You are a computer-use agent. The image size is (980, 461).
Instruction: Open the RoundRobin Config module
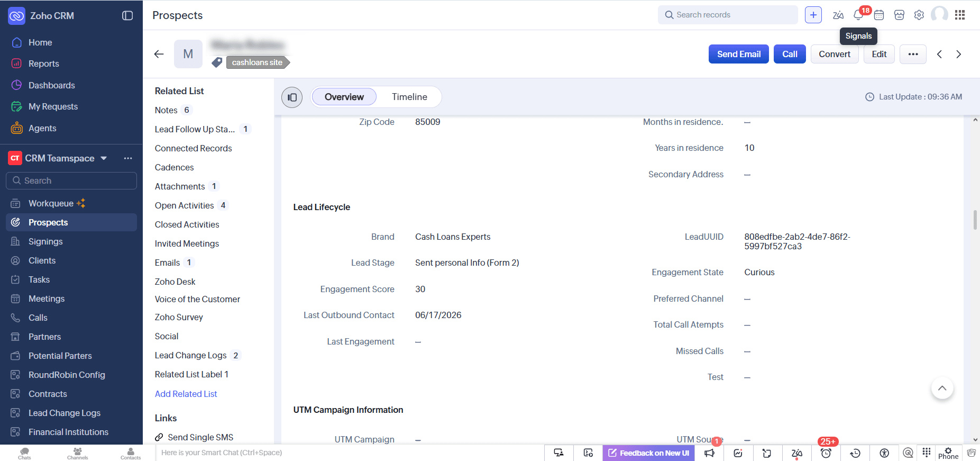tap(71, 375)
